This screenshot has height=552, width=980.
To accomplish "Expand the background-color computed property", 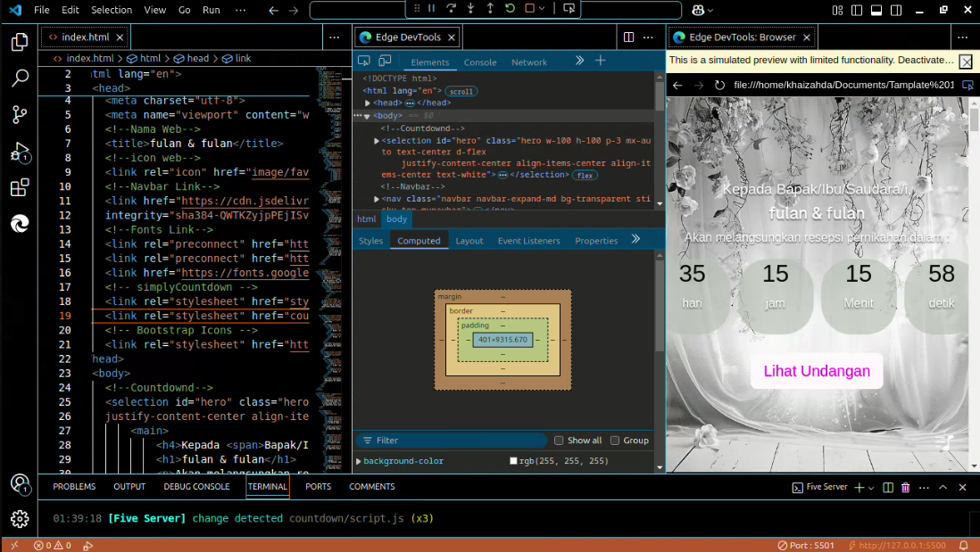I will click(359, 461).
